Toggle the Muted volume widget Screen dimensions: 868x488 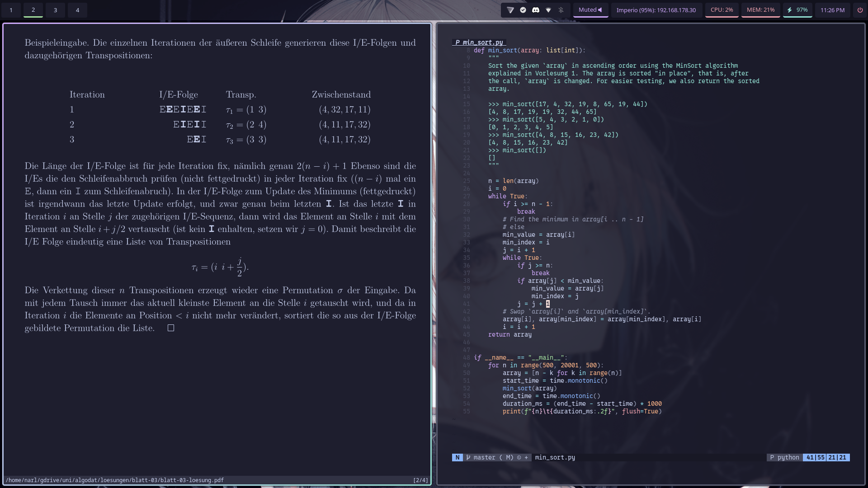(590, 10)
